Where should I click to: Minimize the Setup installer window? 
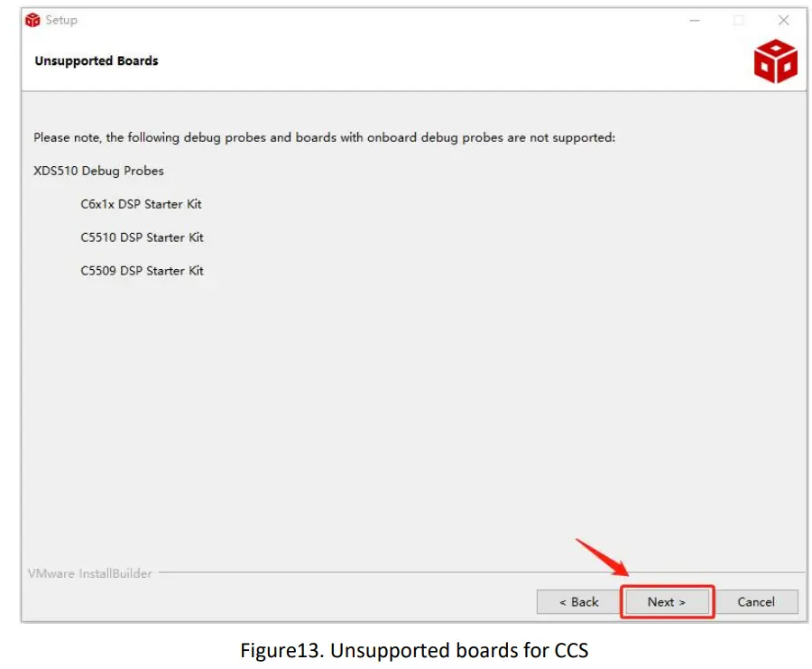point(694,20)
